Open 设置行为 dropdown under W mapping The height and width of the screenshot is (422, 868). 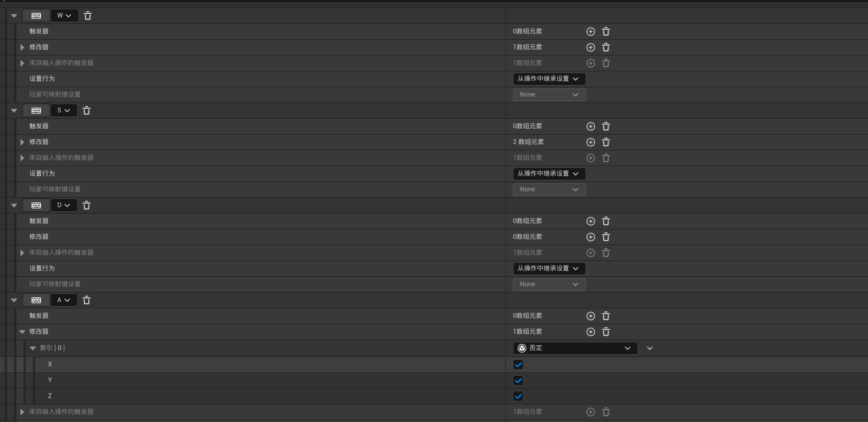[x=549, y=79]
